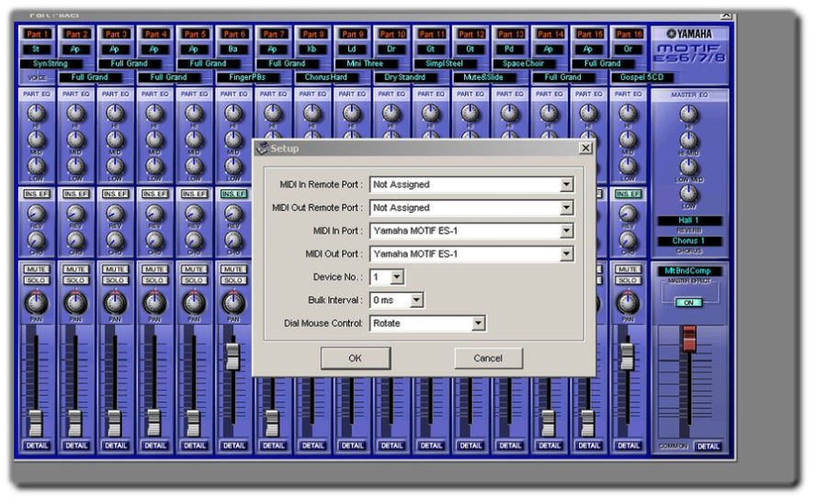The image size is (816, 504).
Task: Toggle INS EF on Part 2
Action: [76, 194]
